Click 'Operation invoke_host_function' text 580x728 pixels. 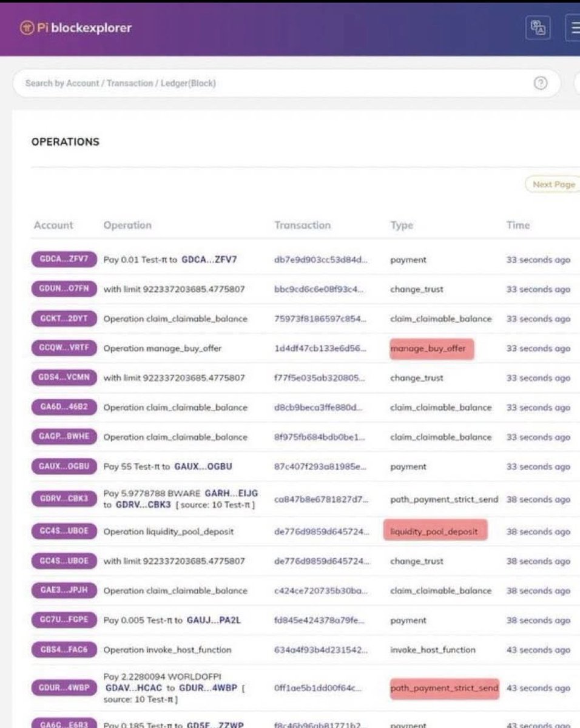167,650
